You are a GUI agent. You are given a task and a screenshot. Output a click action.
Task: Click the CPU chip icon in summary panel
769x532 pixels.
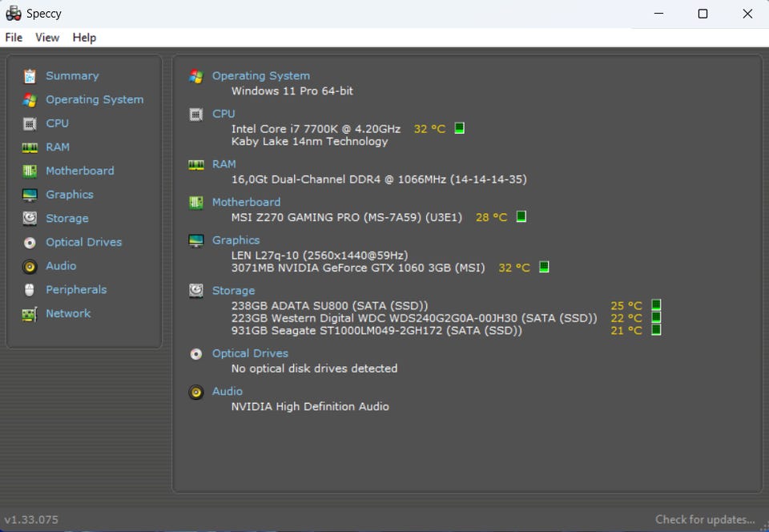pyautogui.click(x=196, y=115)
